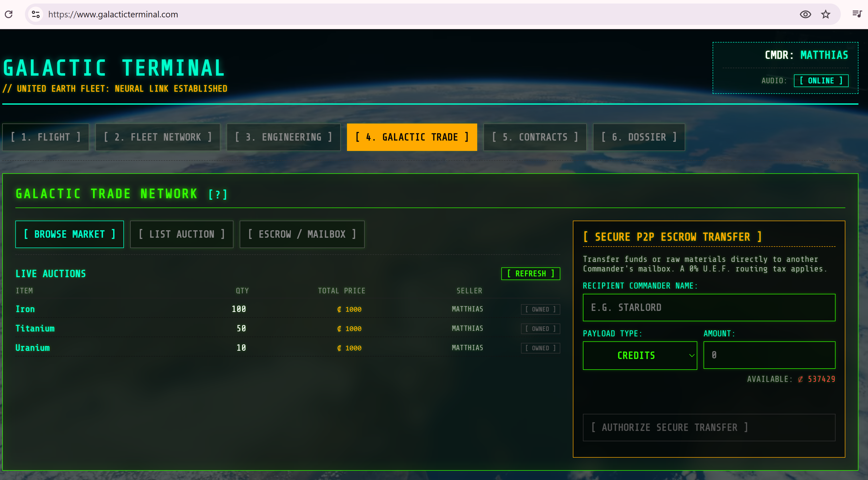This screenshot has height=480, width=868.
Task: Open media control icon in browser toolbar
Action: pyautogui.click(x=857, y=14)
